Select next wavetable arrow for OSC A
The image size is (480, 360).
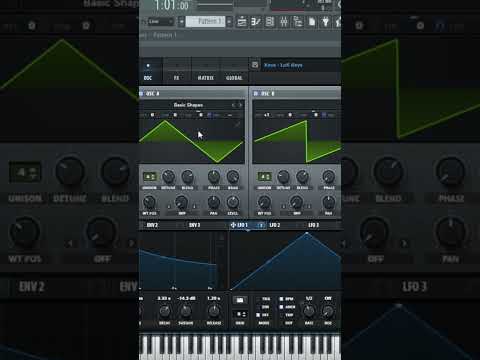(240, 105)
